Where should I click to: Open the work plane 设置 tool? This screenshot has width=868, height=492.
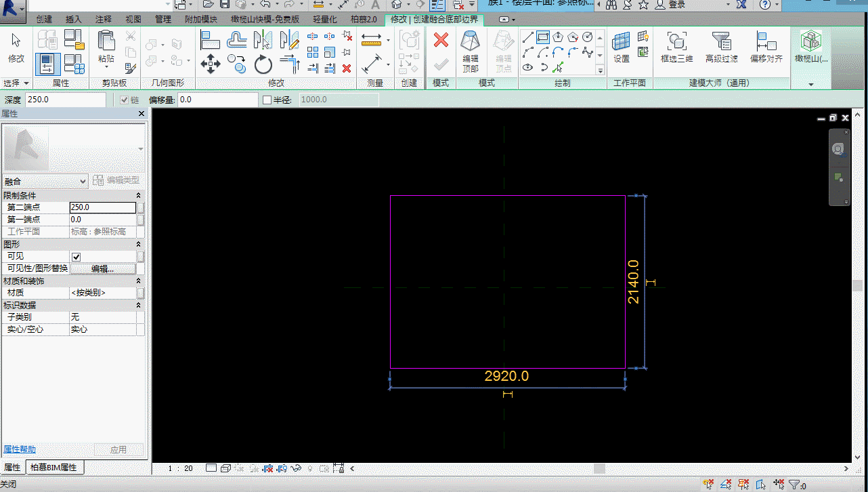point(622,47)
